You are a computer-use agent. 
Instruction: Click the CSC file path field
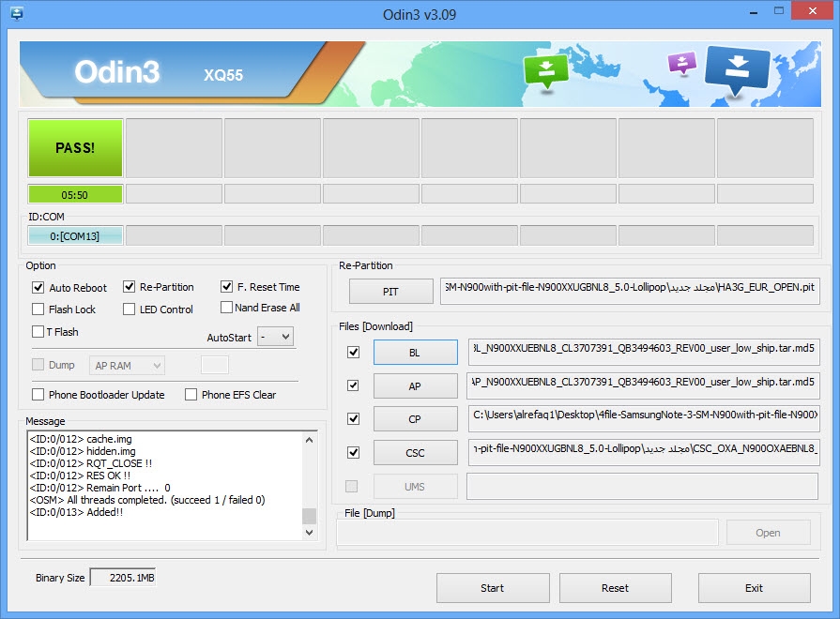pyautogui.click(x=644, y=452)
